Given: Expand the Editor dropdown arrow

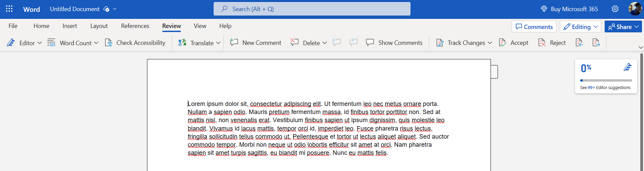Looking at the screenshot, I should click(x=40, y=43).
